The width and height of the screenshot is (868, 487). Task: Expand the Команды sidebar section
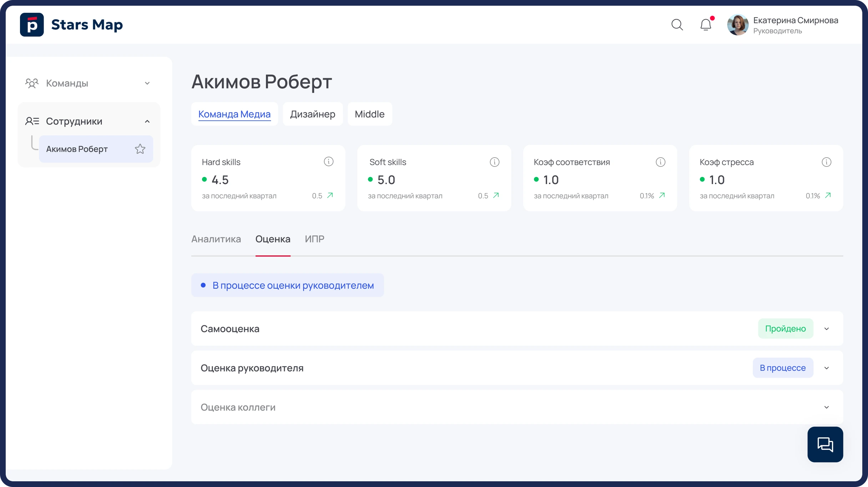pyautogui.click(x=147, y=83)
